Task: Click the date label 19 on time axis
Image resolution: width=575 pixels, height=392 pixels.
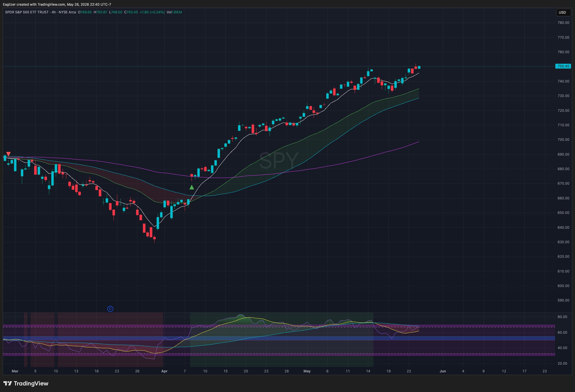Action: click(x=389, y=371)
